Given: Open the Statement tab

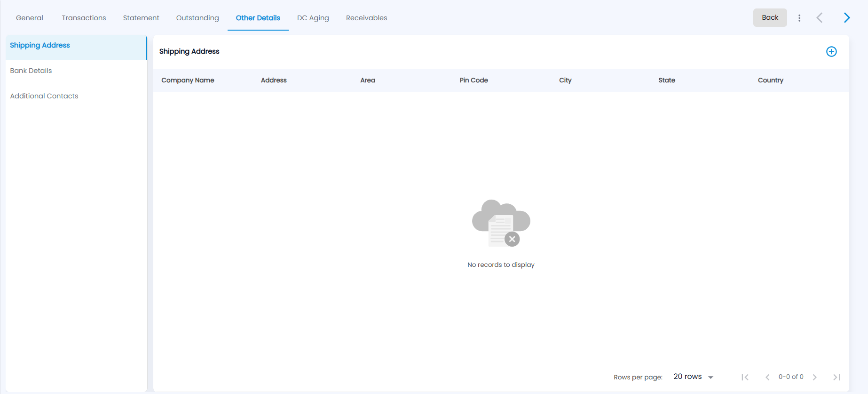Looking at the screenshot, I should pyautogui.click(x=141, y=18).
